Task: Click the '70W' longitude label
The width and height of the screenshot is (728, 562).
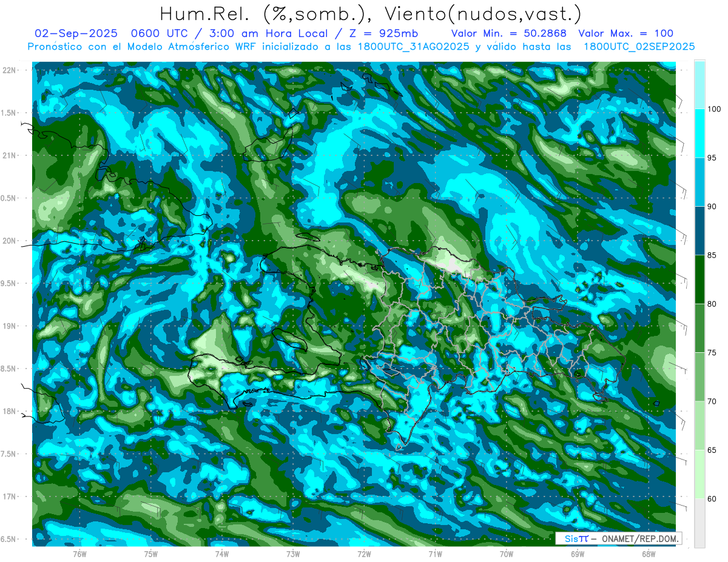Action: coord(507,554)
